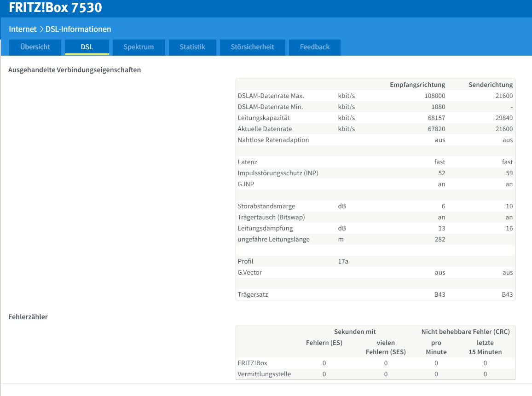The image size is (532, 396).
Task: Click the Sekunden mit header
Action: [x=355, y=332]
